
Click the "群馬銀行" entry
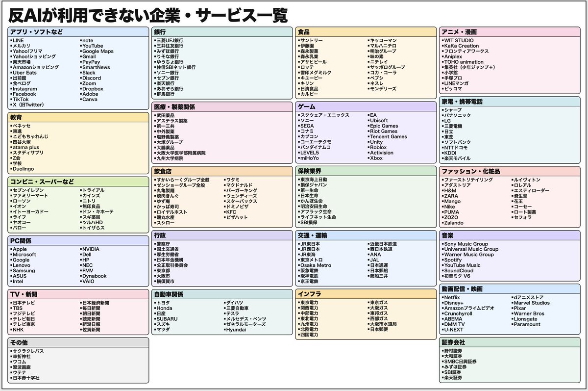click(165, 94)
